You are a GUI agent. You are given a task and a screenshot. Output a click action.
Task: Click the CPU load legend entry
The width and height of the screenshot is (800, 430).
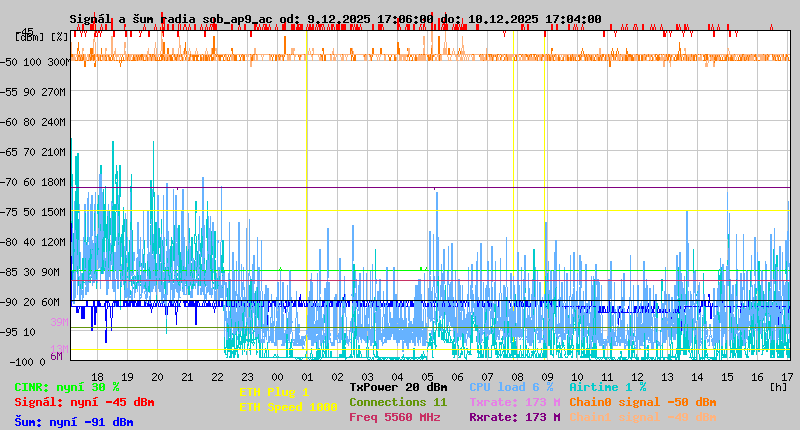511,387
